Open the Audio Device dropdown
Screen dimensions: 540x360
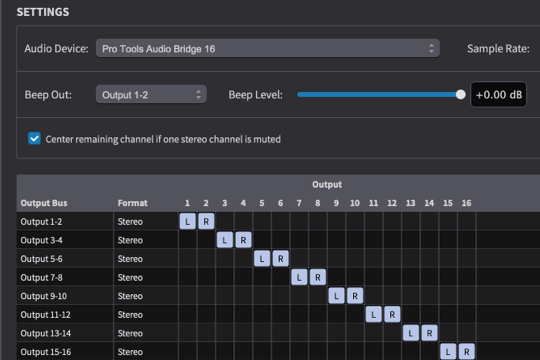click(268, 49)
